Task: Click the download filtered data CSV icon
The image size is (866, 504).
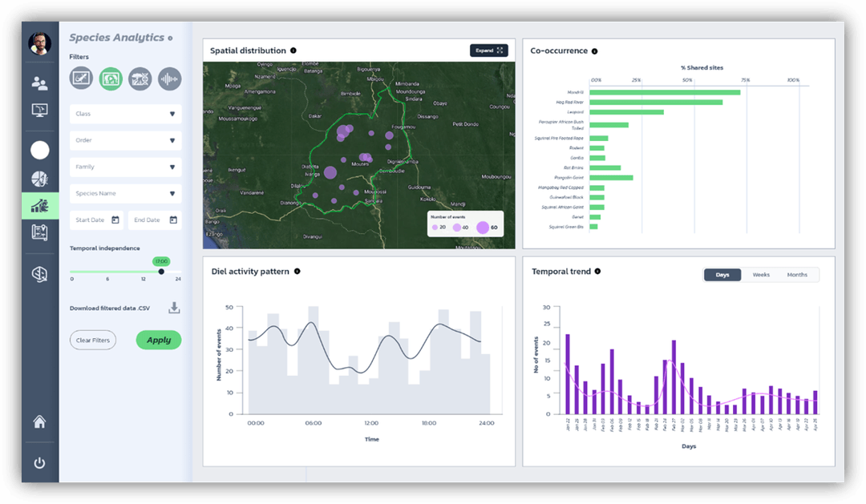Action: point(174,307)
